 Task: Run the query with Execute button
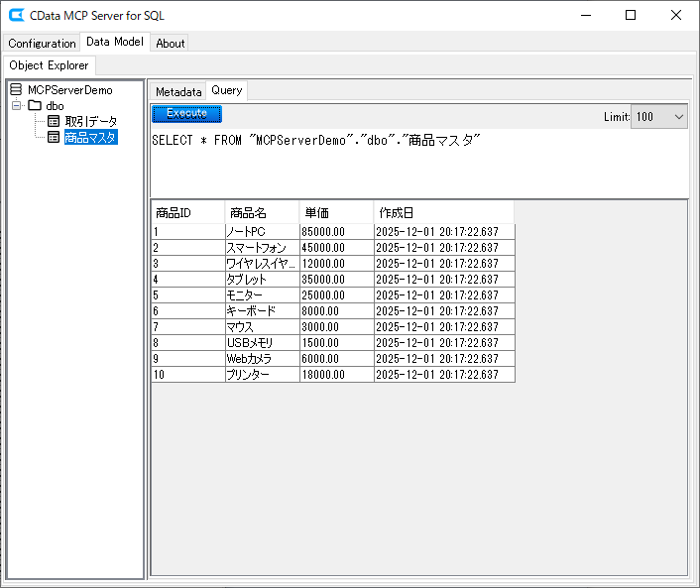(x=186, y=114)
